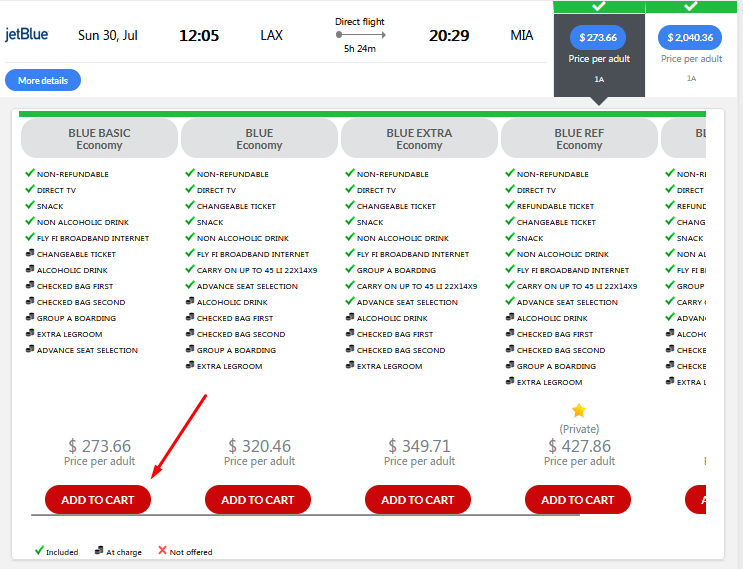Click the arrival time 20:29
743x569 pixels.
tap(449, 36)
